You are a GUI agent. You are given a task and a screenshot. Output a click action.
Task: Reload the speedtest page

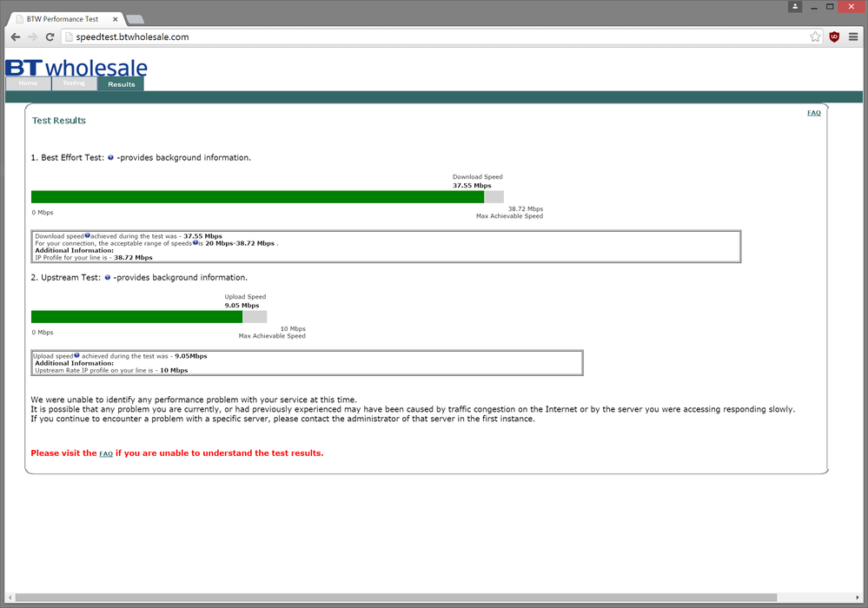(x=50, y=37)
